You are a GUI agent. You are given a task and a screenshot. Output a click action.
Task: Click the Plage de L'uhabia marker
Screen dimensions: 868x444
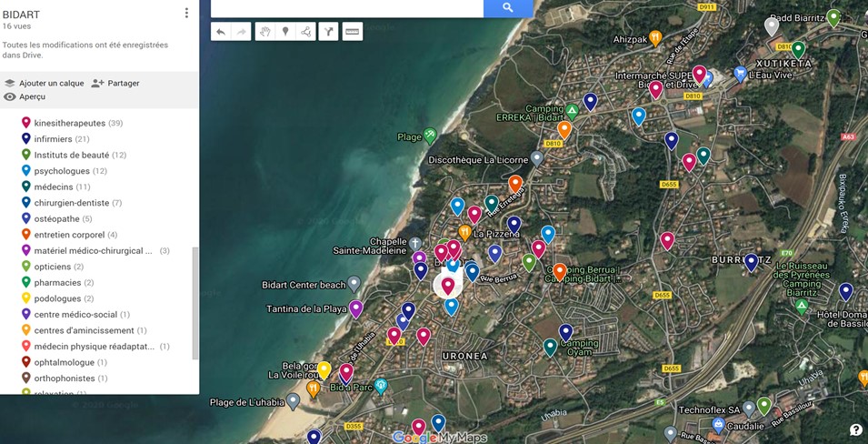point(294,400)
